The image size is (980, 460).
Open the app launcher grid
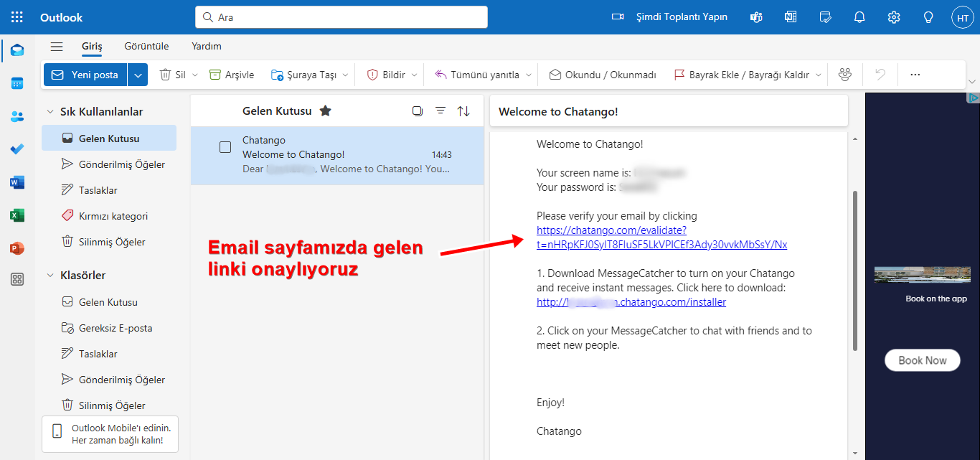[17, 17]
